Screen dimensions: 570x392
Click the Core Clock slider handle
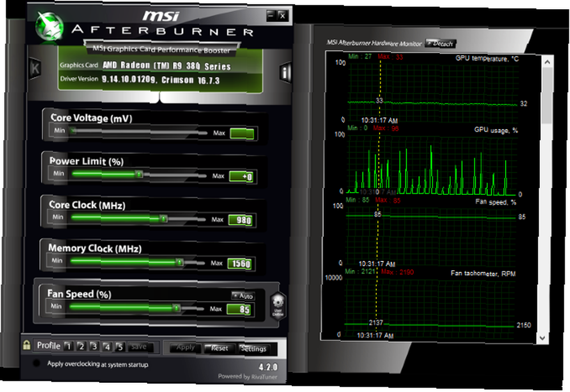coord(164,218)
